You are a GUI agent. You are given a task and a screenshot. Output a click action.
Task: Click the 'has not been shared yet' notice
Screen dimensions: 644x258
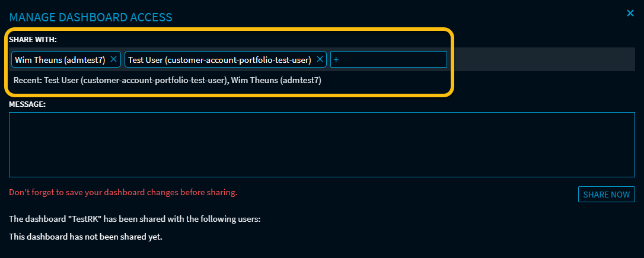(x=85, y=237)
